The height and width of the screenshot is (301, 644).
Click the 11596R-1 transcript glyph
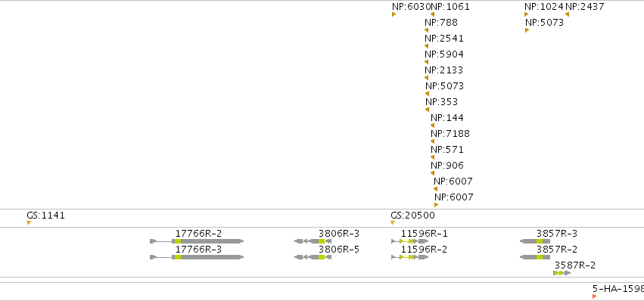pos(410,241)
